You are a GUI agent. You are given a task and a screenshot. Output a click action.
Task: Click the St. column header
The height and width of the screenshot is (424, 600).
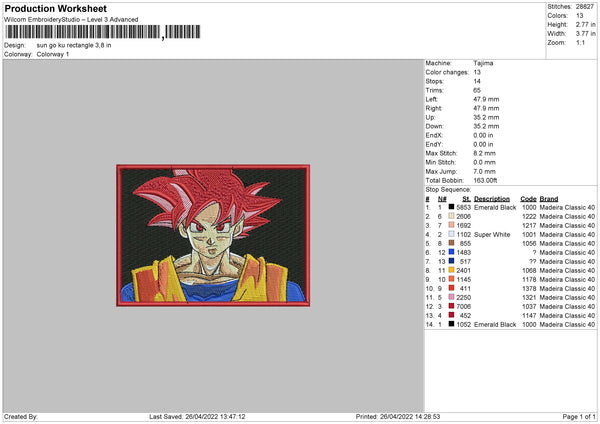466,199
